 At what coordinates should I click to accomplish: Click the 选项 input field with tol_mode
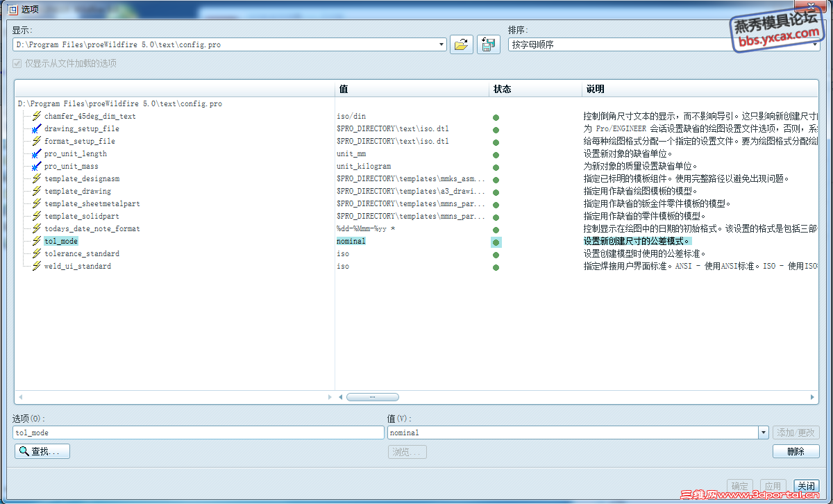click(x=199, y=432)
